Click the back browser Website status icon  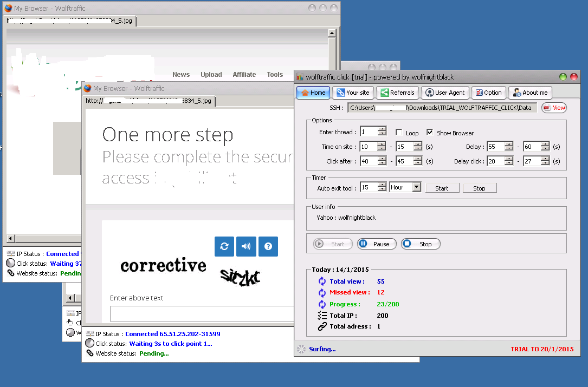[11, 273]
